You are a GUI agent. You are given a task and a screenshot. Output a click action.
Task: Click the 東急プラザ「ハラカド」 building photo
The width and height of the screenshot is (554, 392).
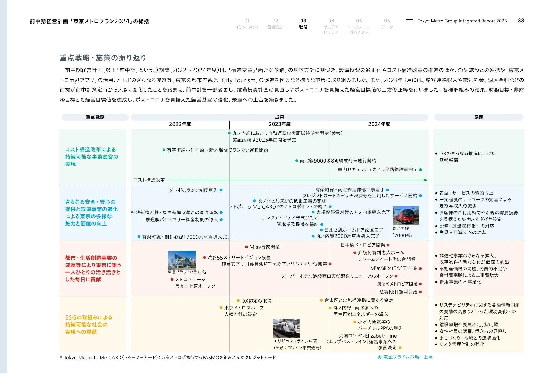point(181,260)
